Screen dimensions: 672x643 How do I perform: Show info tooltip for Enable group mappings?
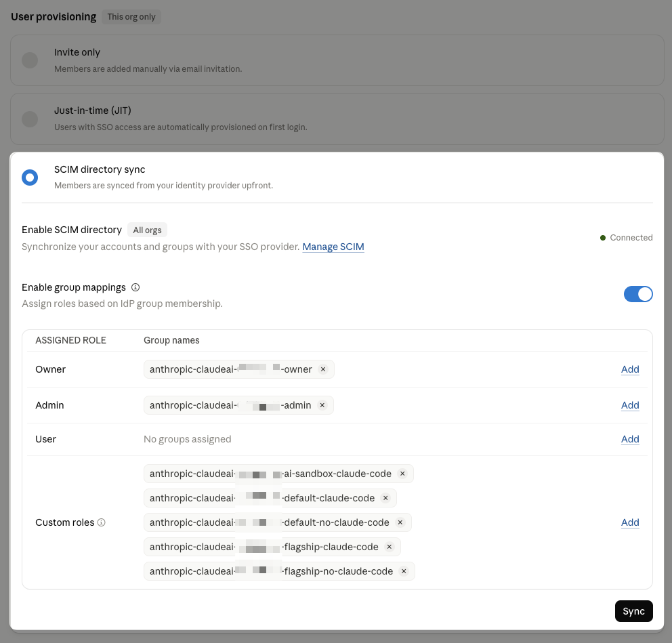coord(135,287)
